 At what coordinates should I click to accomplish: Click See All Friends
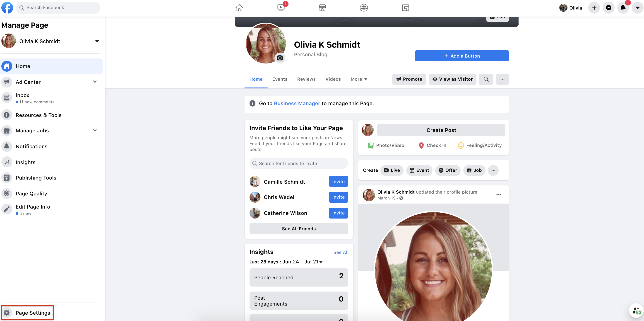299,229
